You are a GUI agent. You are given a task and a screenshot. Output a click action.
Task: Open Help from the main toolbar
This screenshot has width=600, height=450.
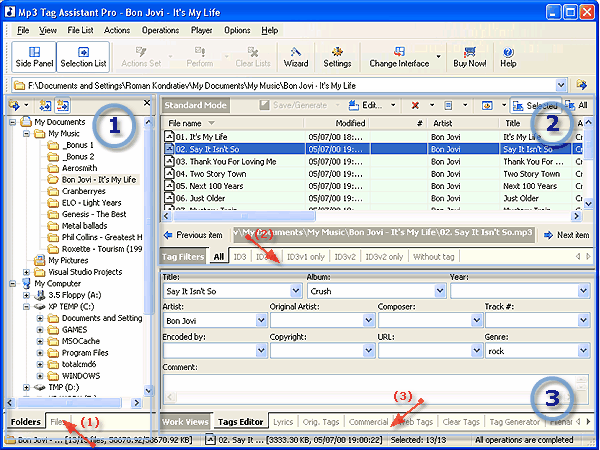508,57
